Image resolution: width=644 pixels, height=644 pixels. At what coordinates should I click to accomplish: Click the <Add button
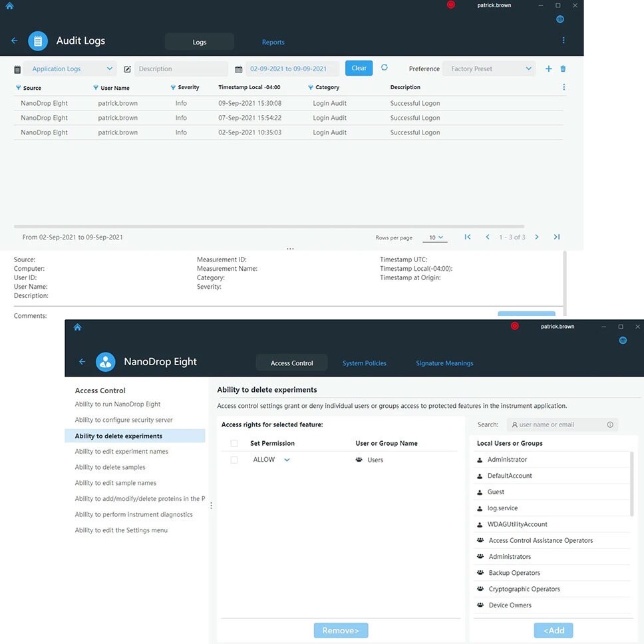554,631
